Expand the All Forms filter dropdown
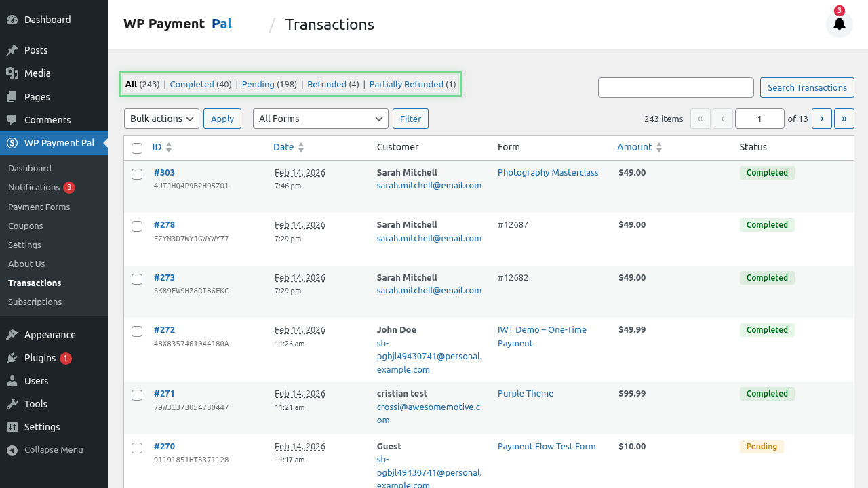 320,119
